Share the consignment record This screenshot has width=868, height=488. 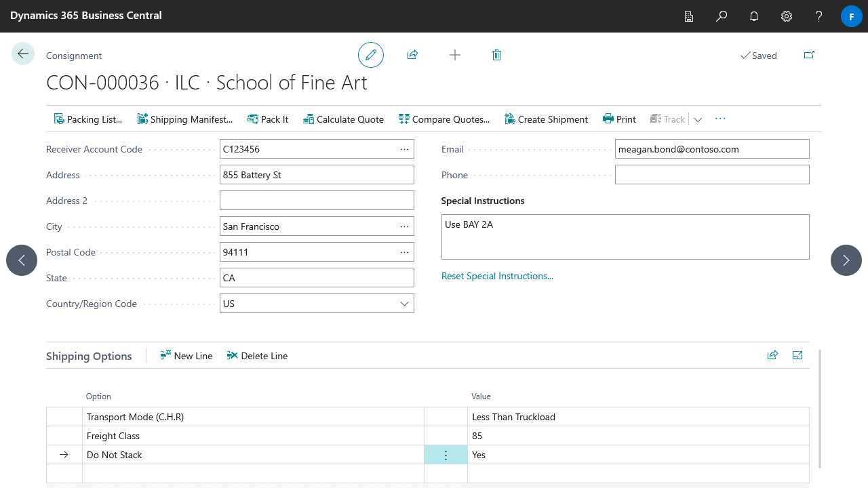tap(412, 55)
